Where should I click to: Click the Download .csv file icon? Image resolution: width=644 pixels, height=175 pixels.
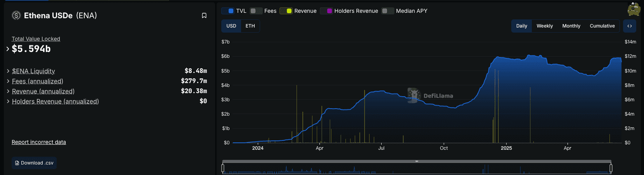point(17,163)
